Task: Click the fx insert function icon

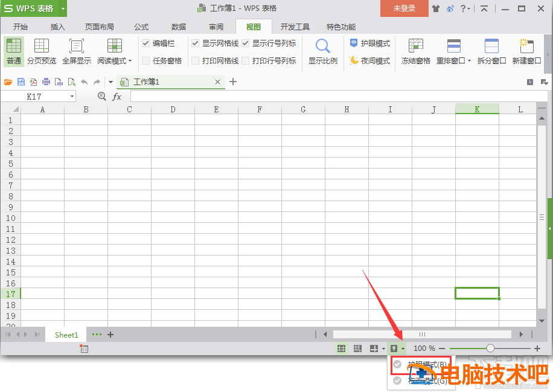Action: [117, 96]
